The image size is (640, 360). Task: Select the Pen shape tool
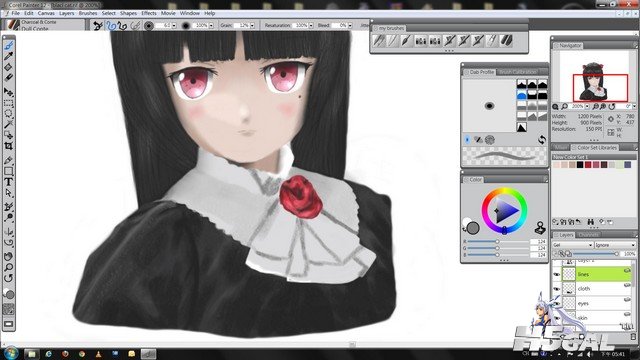pyautogui.click(x=9, y=160)
